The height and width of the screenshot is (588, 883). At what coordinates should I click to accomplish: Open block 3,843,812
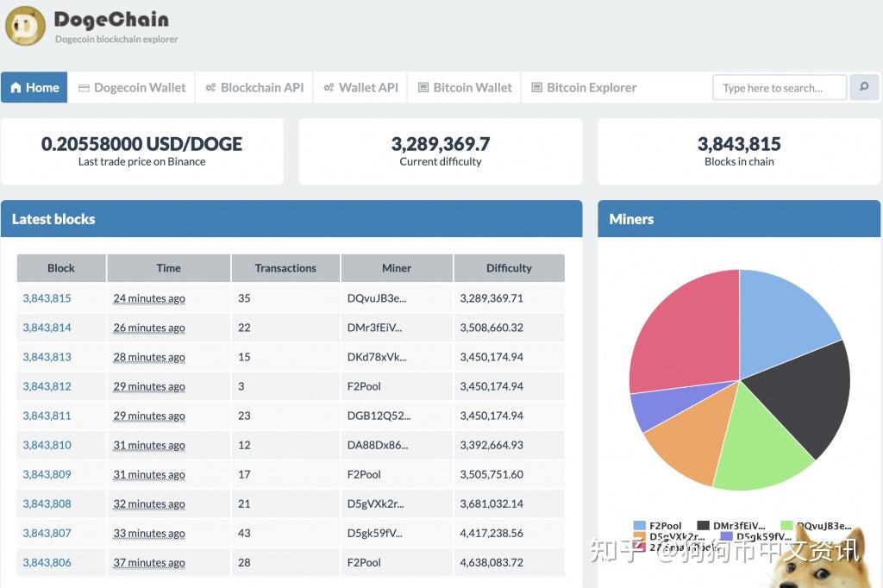[47, 385]
